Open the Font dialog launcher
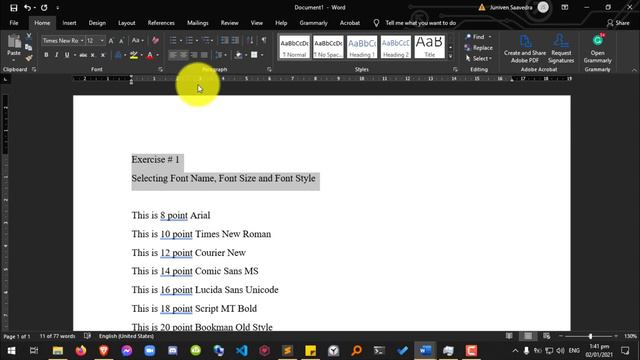 coord(160,69)
